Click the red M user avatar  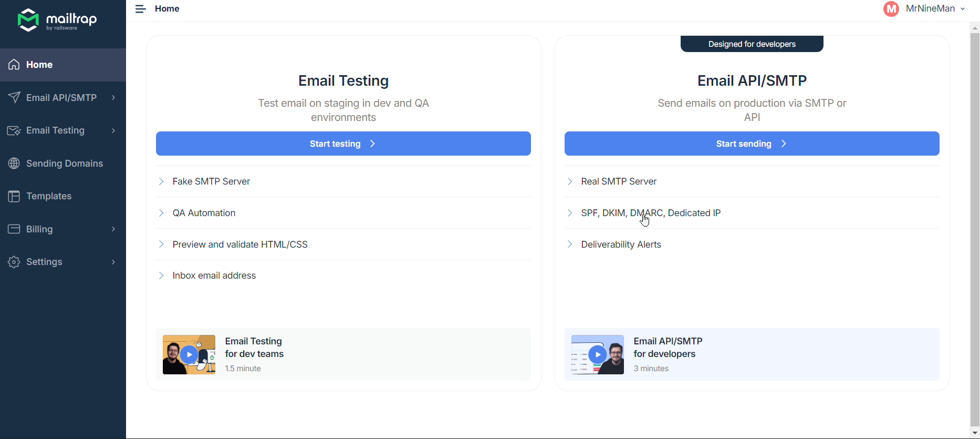coord(891,9)
